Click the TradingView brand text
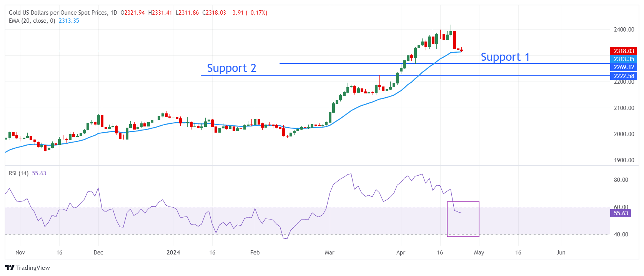Screen dimensions: 644x276 tap(33, 268)
